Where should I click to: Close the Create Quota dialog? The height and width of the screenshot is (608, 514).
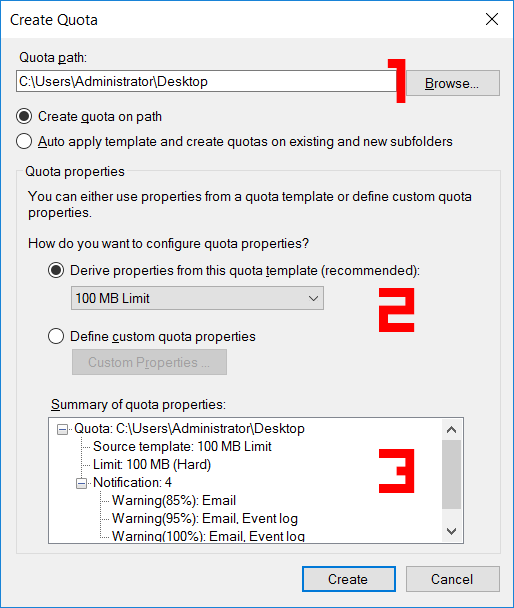click(492, 19)
